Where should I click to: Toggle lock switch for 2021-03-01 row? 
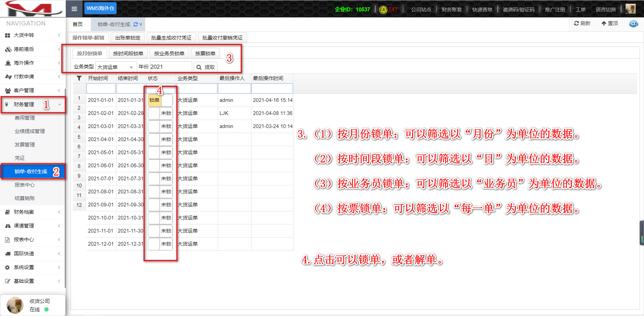pyautogui.click(x=160, y=126)
